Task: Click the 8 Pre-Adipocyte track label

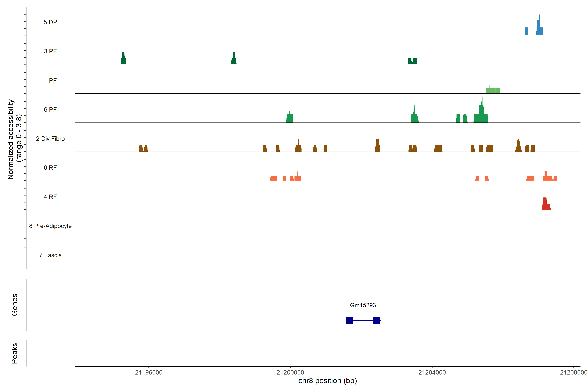Action: coord(50,226)
